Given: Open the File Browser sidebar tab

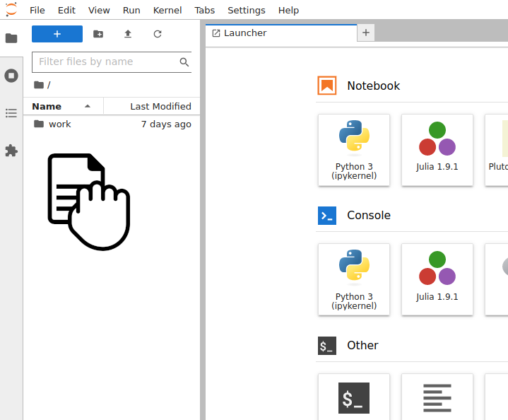Looking at the screenshot, I should coord(11,38).
